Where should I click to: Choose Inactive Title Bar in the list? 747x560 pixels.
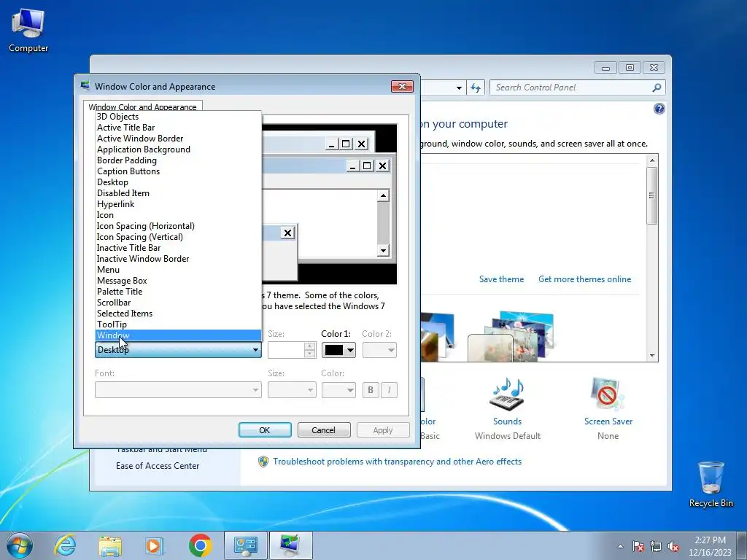click(178, 248)
